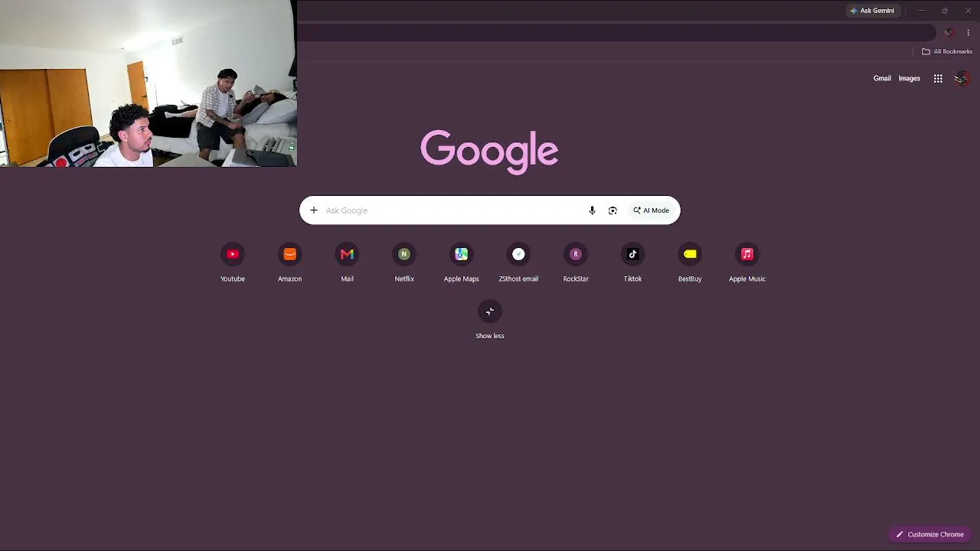Go to the RockStar shortcut
Image resolution: width=980 pixels, height=551 pixels.
576,262
